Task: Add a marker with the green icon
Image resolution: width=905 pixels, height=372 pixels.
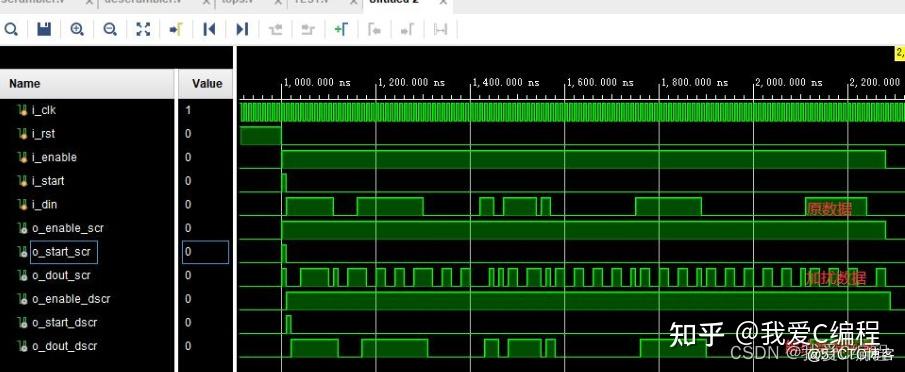Action: pyautogui.click(x=341, y=29)
